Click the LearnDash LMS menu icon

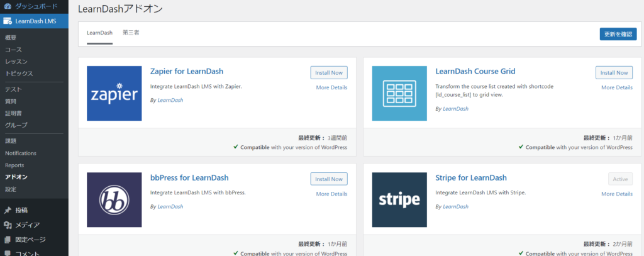[x=8, y=21]
